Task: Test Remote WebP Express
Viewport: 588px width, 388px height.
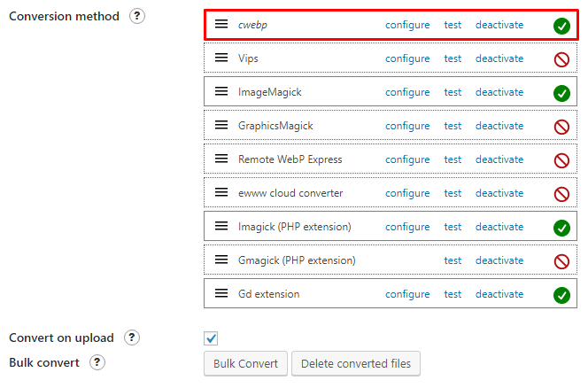Action: (x=453, y=159)
